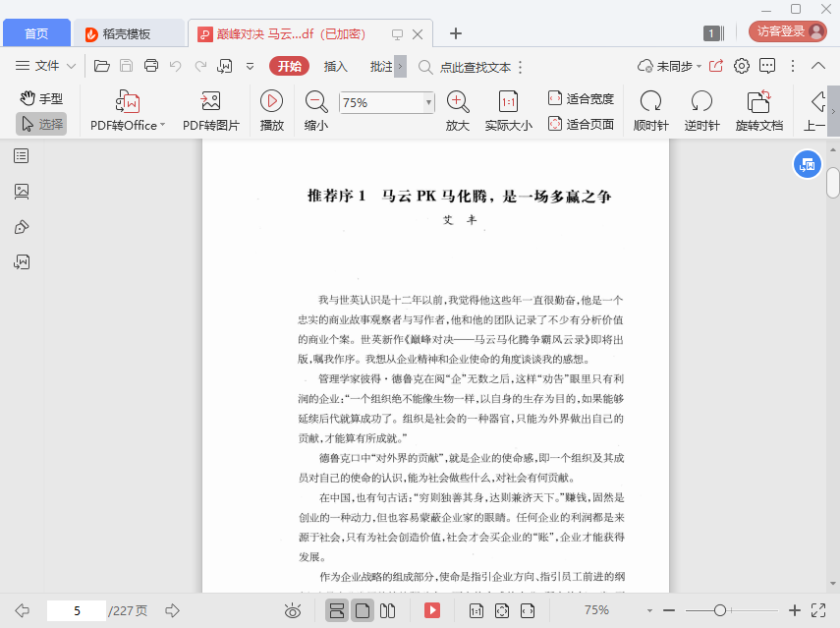Start slideshow with the 播放 icon

coord(271,101)
